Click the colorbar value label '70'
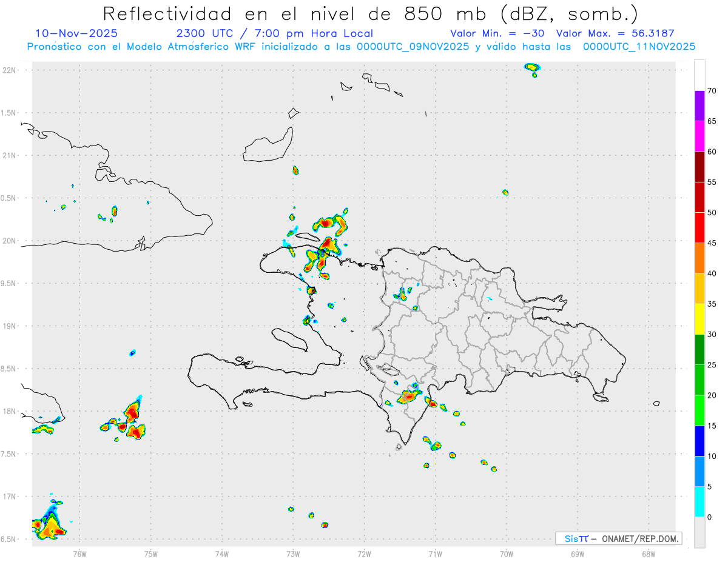This screenshot has width=728, height=562. click(712, 91)
